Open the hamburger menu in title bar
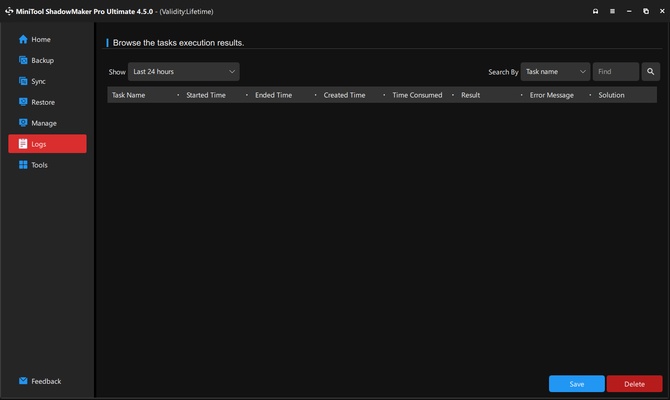Screen dimensions: 670x400 [612, 11]
